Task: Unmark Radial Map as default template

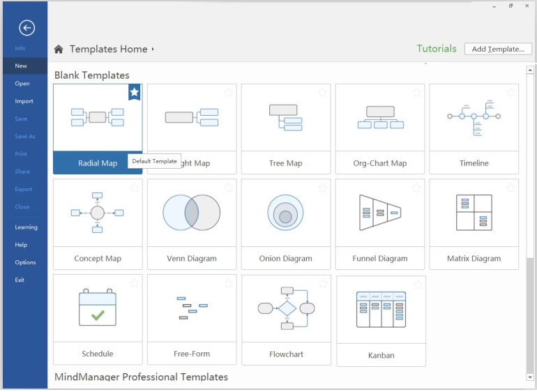Action: [135, 92]
